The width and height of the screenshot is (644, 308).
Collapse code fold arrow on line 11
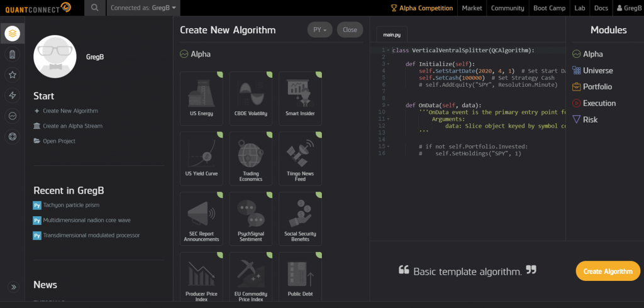[x=388, y=119]
